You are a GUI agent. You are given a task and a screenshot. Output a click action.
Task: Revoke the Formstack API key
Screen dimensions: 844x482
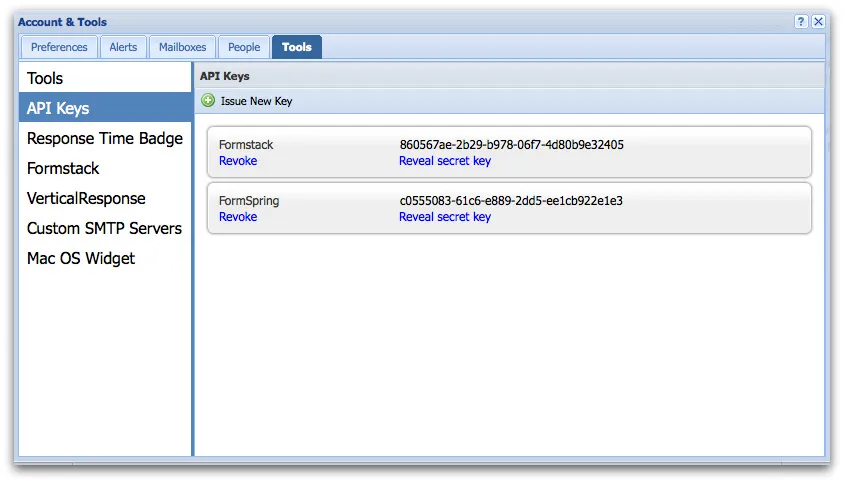tap(238, 161)
